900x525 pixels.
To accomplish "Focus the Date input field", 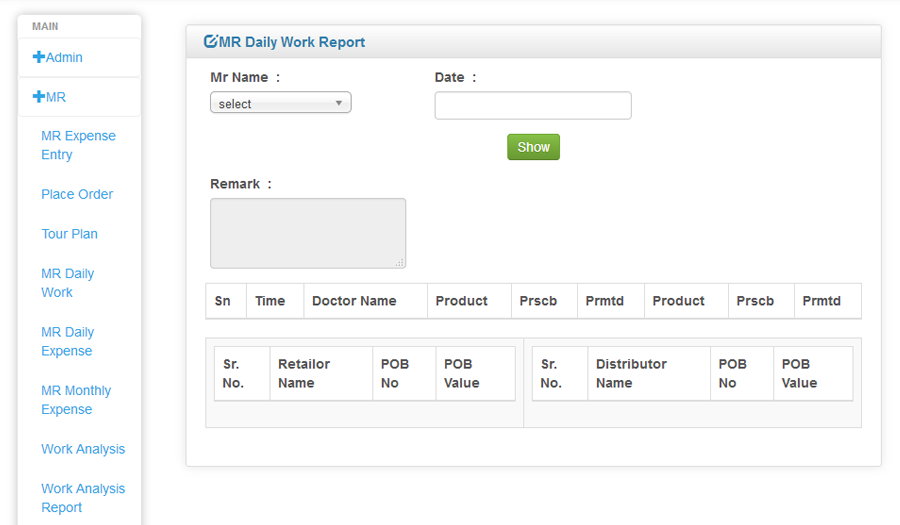I will (533, 106).
